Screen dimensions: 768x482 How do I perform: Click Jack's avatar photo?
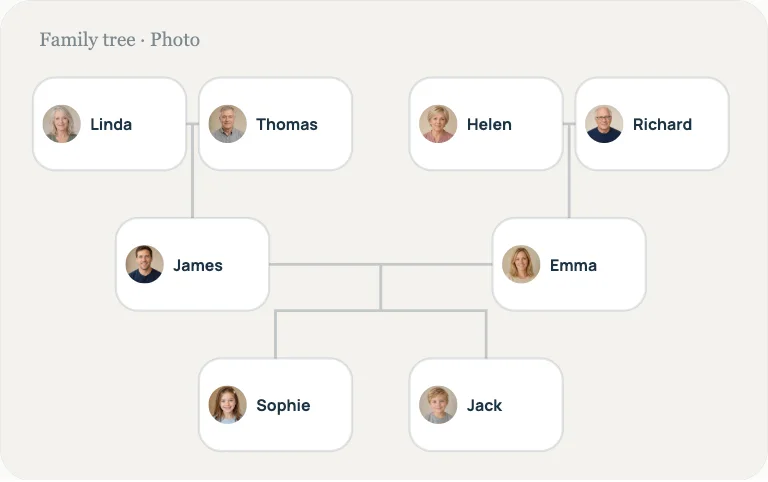click(x=438, y=405)
